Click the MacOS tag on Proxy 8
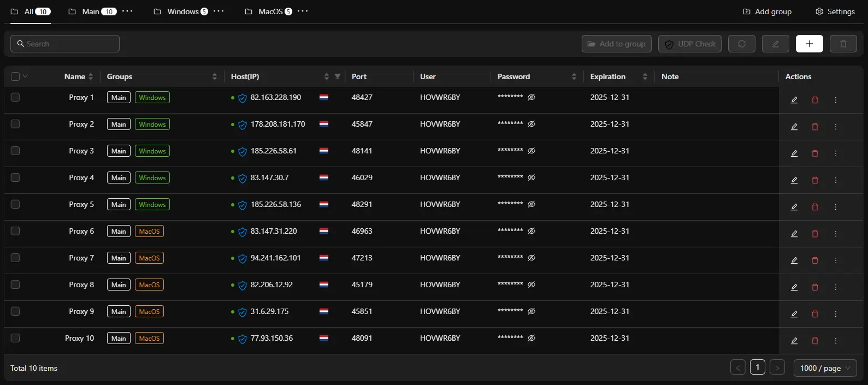Screen dimensions: 868x385 (x=149, y=285)
